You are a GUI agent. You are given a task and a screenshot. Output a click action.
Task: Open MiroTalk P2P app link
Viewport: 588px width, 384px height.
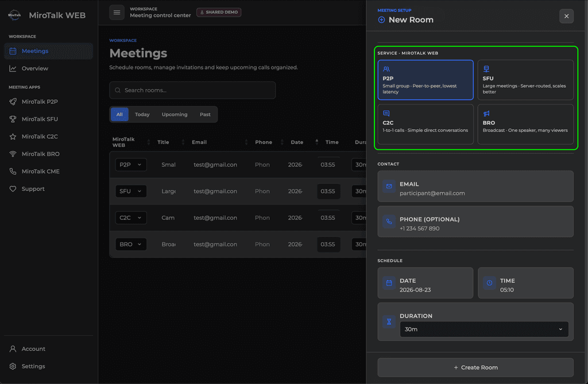tap(48, 102)
